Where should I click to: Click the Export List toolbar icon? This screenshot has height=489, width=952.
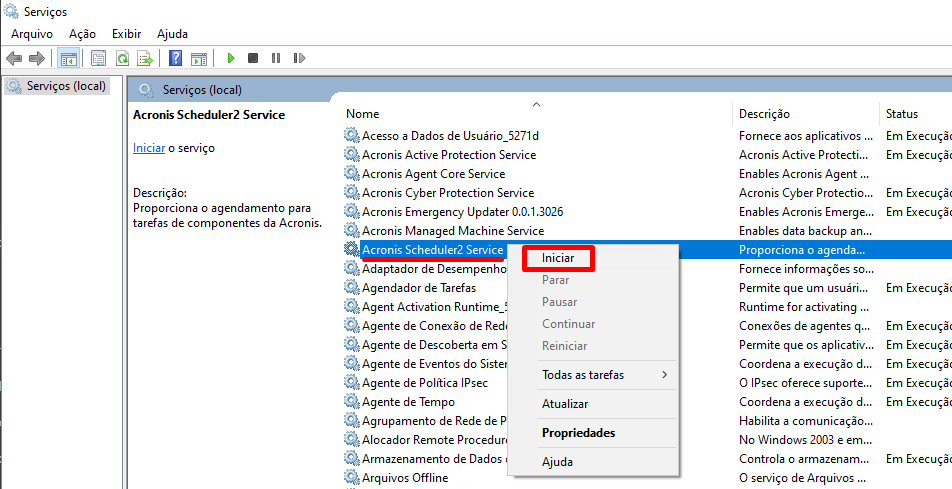(x=145, y=59)
